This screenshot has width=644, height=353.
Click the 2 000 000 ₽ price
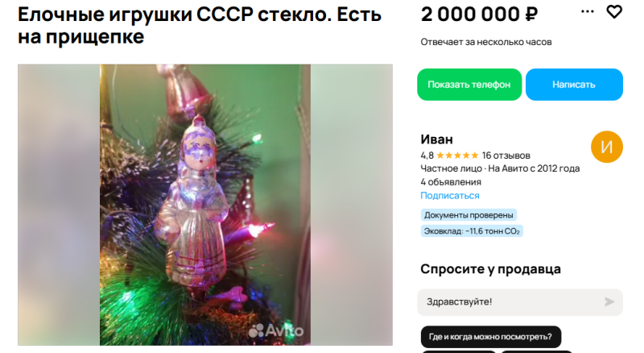point(479,15)
